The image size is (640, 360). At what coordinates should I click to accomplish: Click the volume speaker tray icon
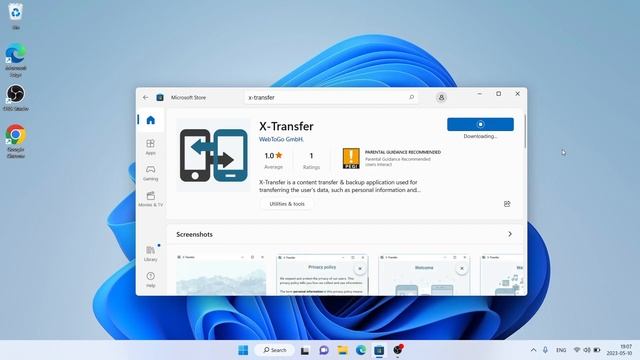587,350
